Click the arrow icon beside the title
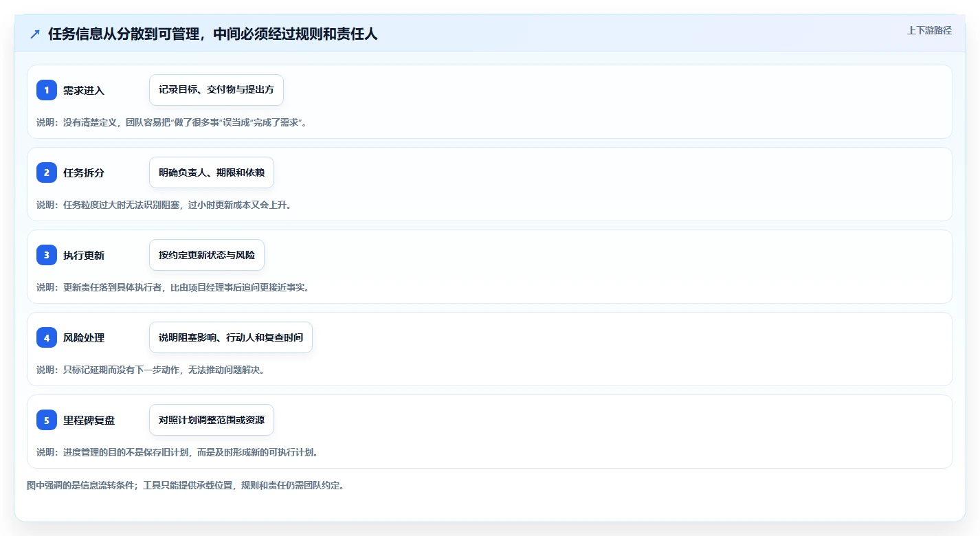The width and height of the screenshot is (980, 536). (x=35, y=34)
